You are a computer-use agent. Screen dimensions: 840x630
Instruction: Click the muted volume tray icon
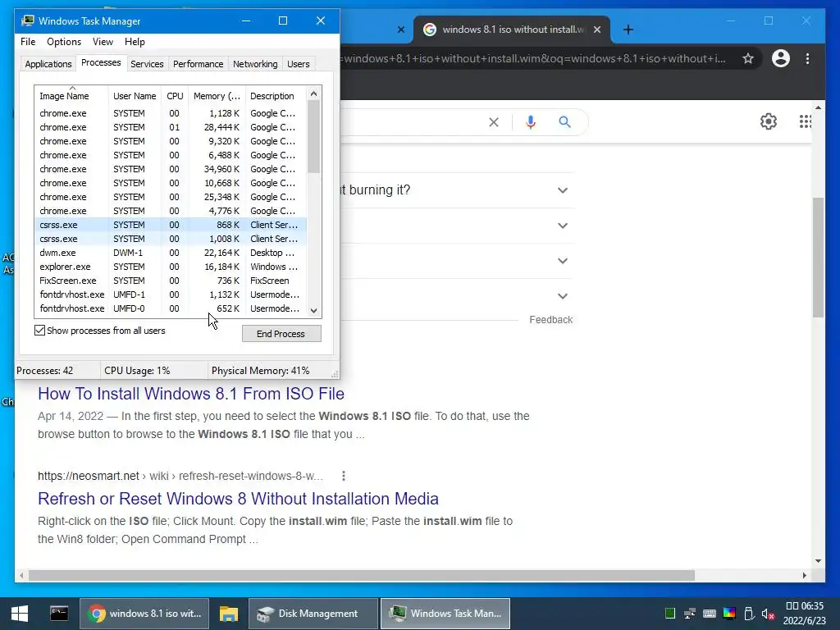768,614
